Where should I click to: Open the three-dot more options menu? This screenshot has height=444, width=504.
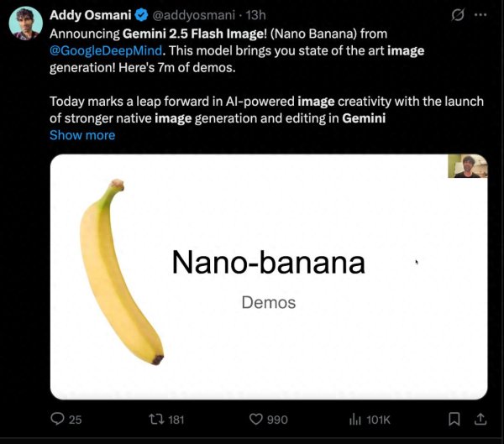(x=480, y=16)
